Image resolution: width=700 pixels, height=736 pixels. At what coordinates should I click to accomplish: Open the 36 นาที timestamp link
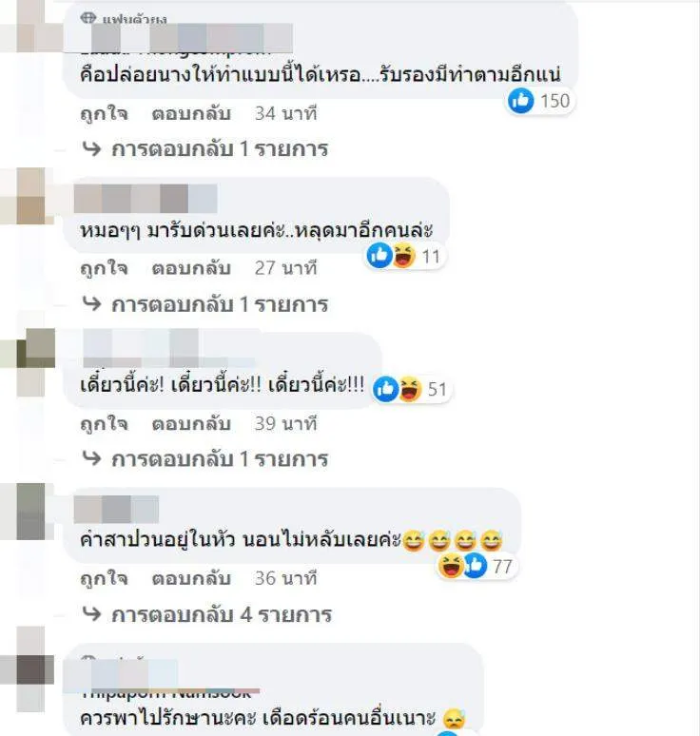tap(286, 578)
